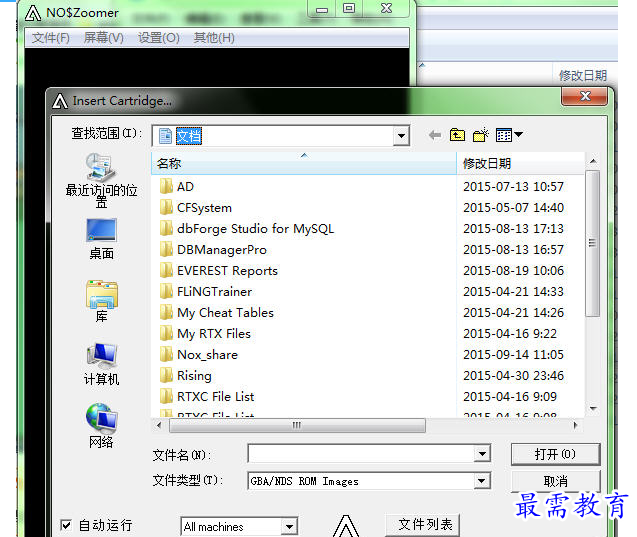Click the NO$Zoomer title bar logo icon

click(33, 13)
